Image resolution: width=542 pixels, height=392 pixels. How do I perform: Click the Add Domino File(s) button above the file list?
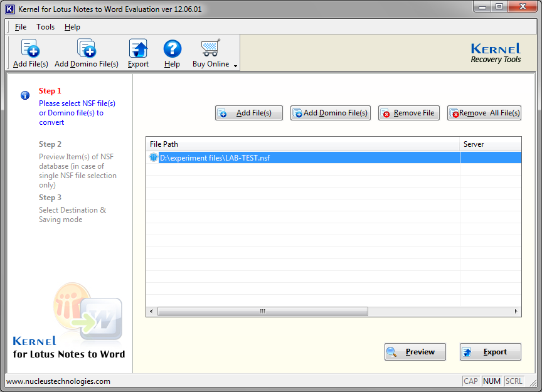[x=331, y=113]
